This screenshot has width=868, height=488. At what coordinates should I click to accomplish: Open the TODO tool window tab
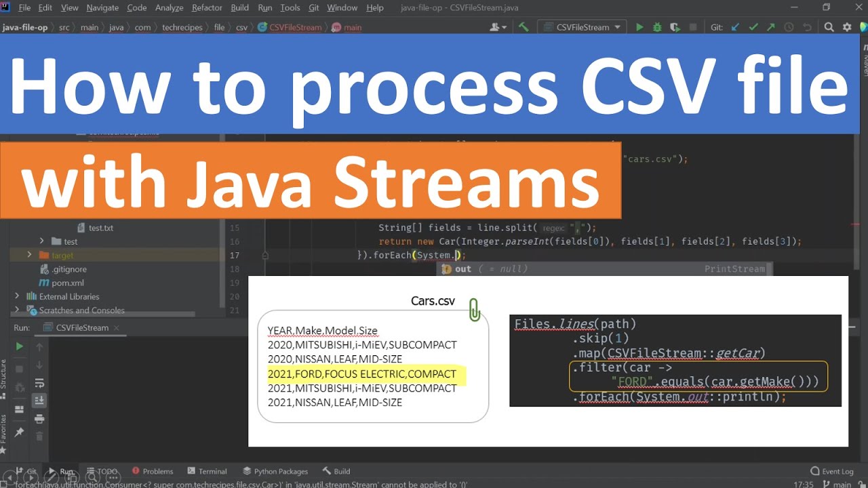[102, 471]
